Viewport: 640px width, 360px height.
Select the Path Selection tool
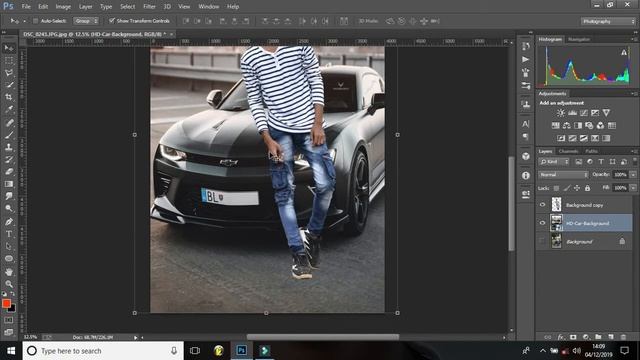point(9,246)
